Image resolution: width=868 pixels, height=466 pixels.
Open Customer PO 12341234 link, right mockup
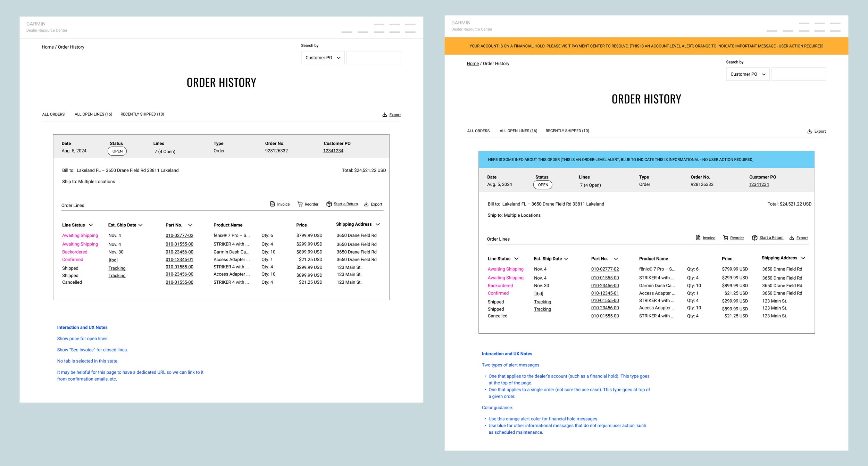(759, 184)
